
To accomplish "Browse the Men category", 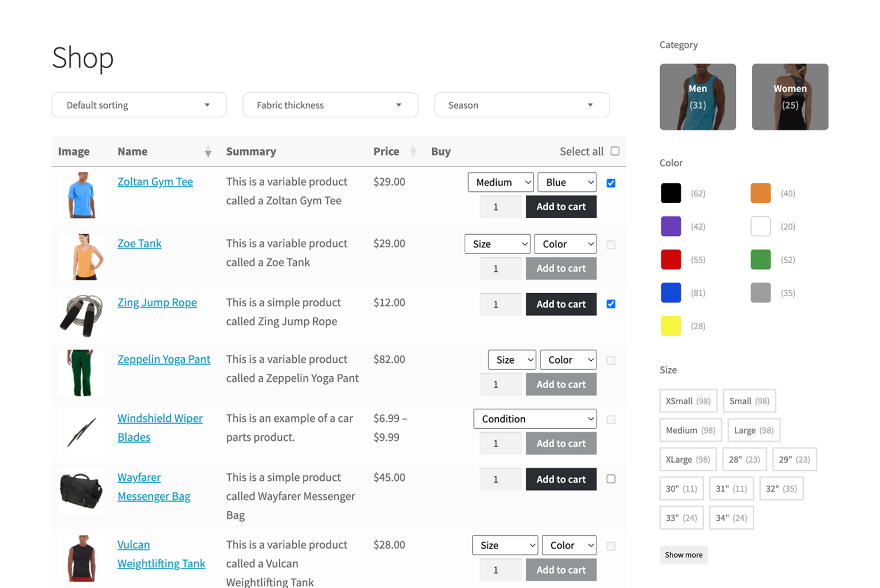I will coord(698,96).
